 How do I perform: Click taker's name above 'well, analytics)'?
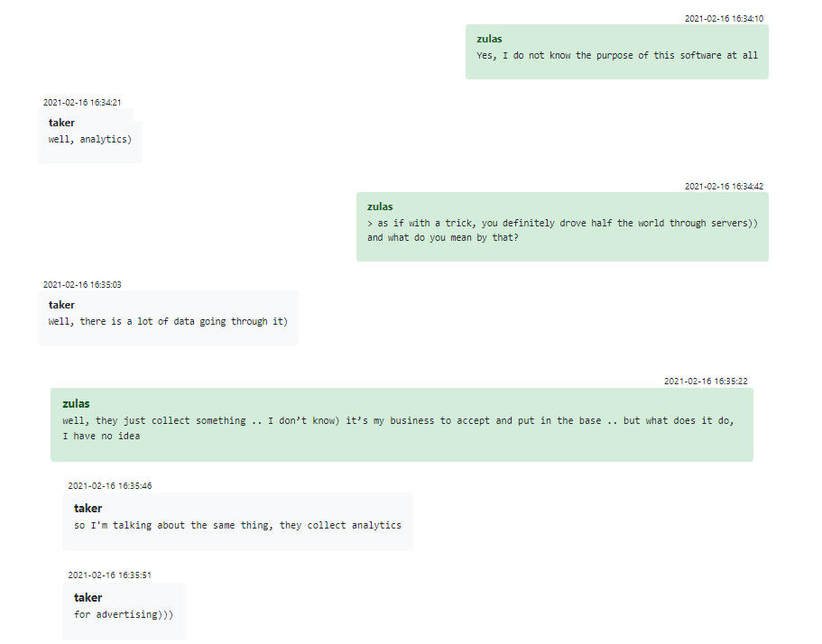pos(62,123)
